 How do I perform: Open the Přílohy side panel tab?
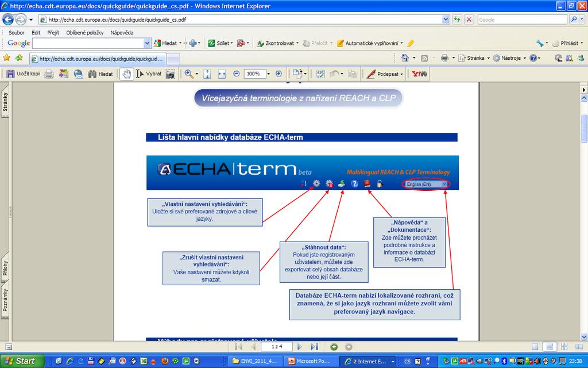point(5,268)
